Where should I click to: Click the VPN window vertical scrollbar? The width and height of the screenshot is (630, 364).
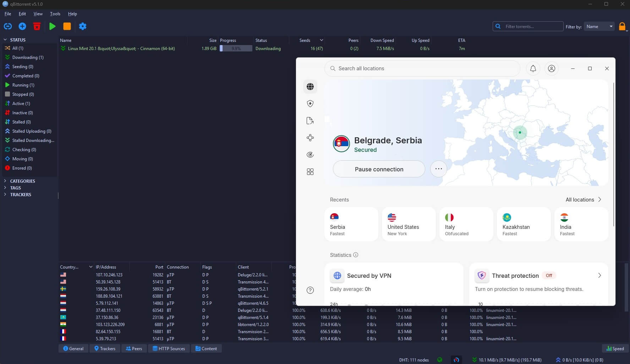[x=614, y=154]
